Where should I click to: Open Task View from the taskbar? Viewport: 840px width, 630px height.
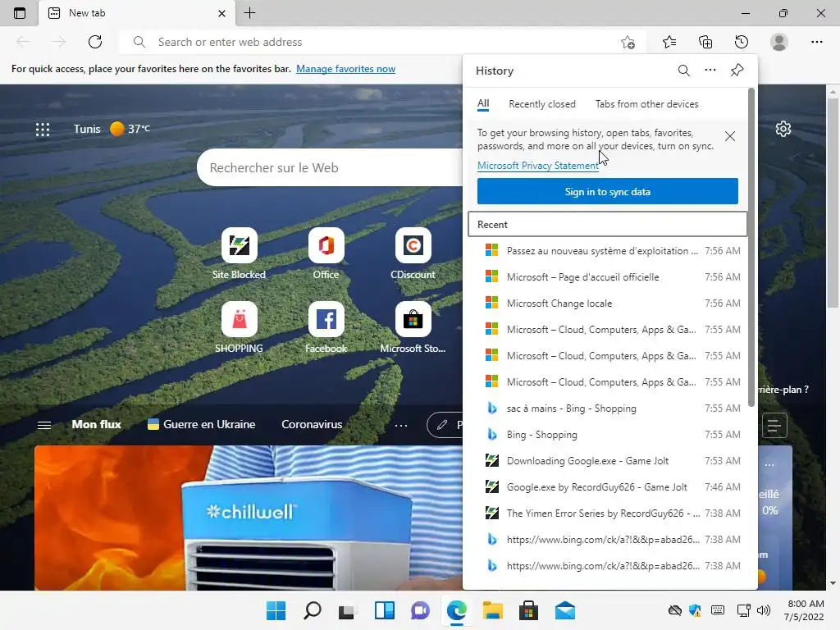tap(348, 610)
